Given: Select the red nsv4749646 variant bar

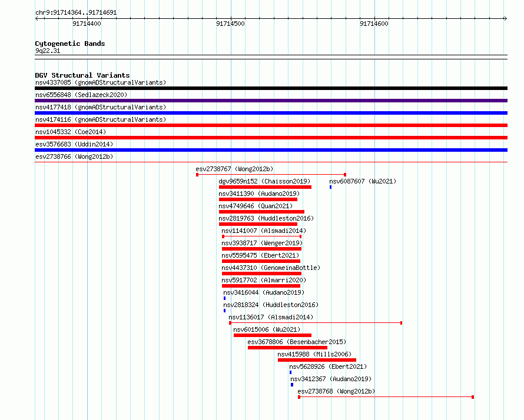Looking at the screenshot, I should point(261,212).
